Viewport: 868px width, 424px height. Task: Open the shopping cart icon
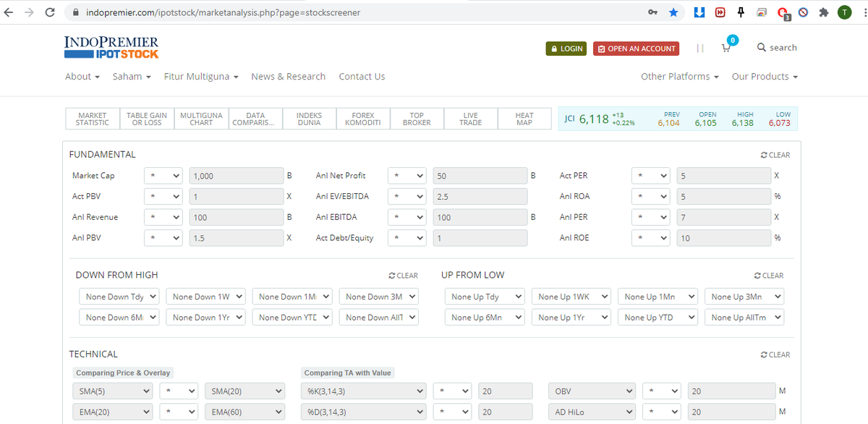tap(727, 48)
